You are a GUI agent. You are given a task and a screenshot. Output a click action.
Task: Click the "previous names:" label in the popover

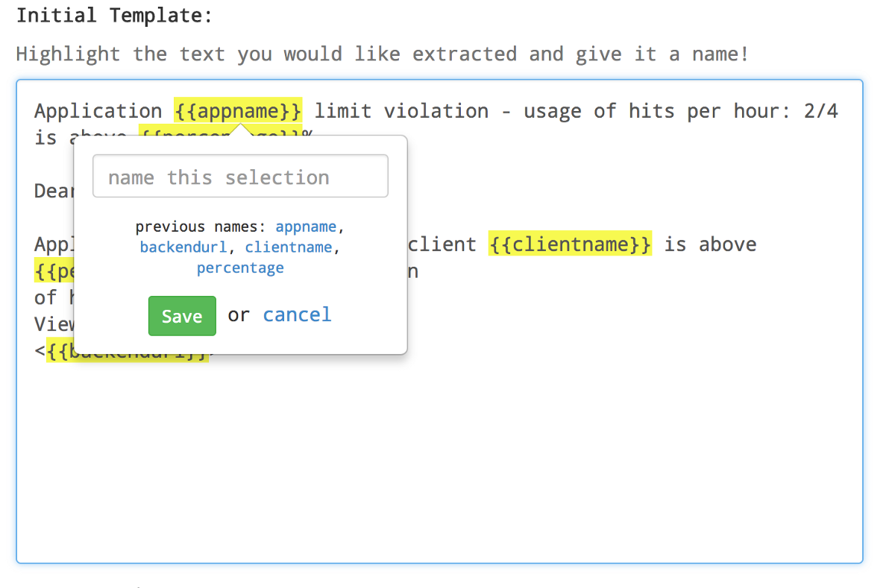click(200, 227)
